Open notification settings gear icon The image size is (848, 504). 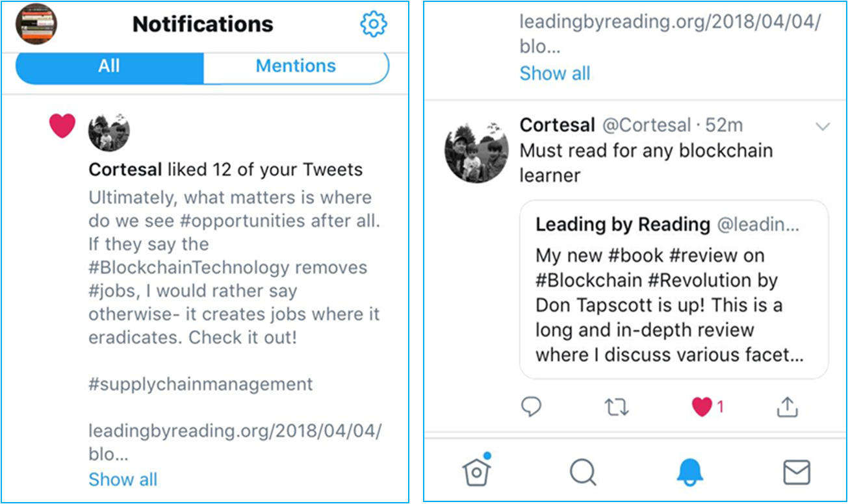[x=374, y=25]
